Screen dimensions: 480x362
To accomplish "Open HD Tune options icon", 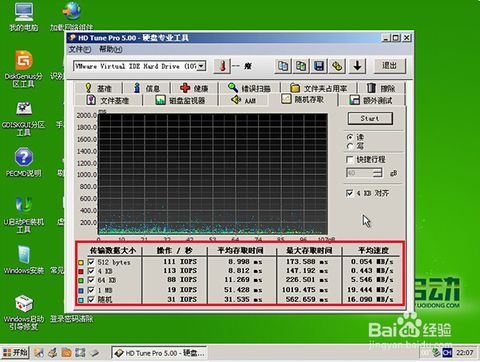I will pos(337,66).
